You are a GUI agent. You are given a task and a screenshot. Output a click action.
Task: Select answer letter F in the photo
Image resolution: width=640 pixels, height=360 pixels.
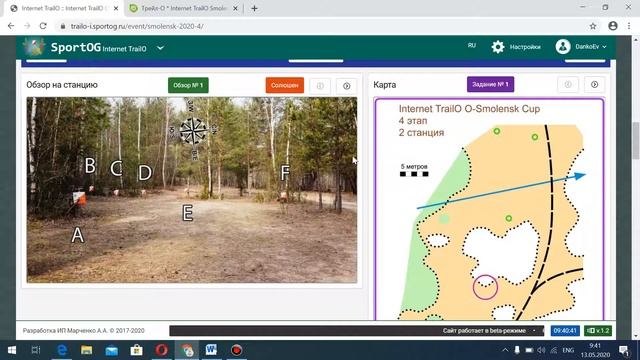pyautogui.click(x=285, y=173)
